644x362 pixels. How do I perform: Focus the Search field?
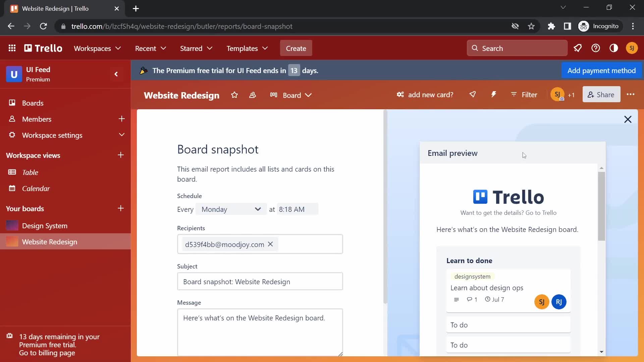[x=517, y=48]
